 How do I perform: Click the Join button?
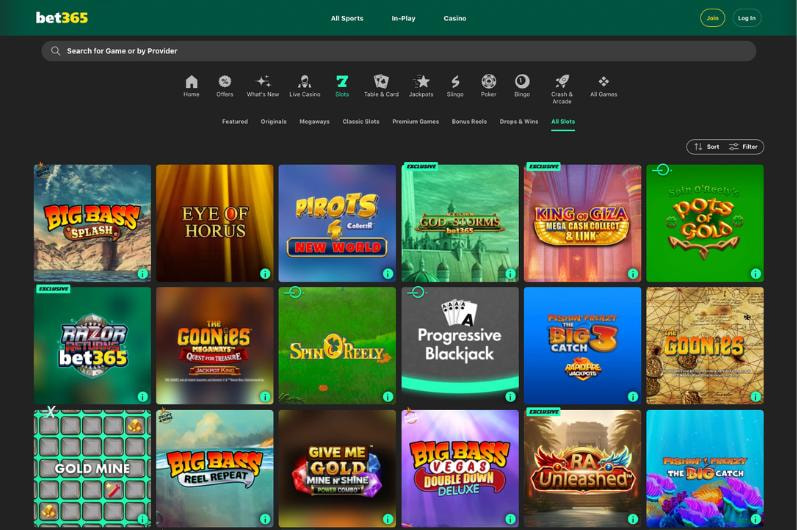pos(712,18)
